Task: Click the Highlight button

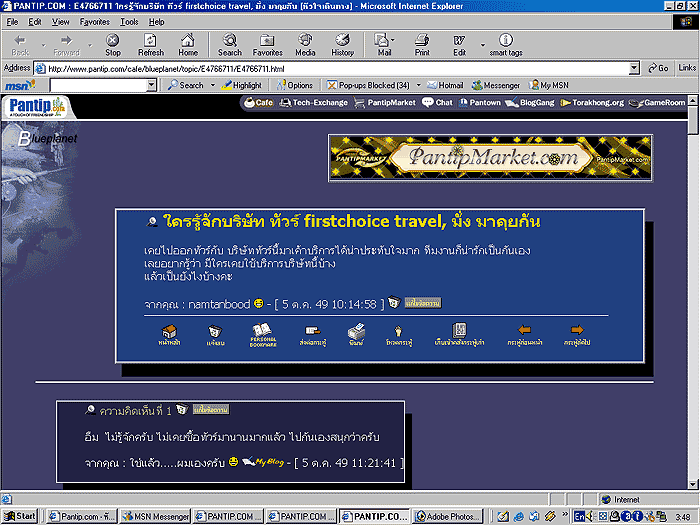Action: [242, 85]
